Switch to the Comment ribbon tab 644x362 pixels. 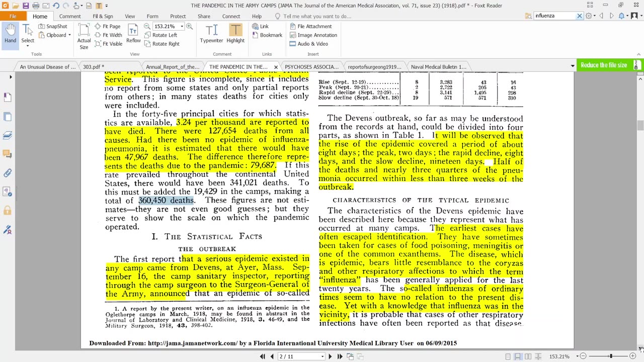(70, 16)
